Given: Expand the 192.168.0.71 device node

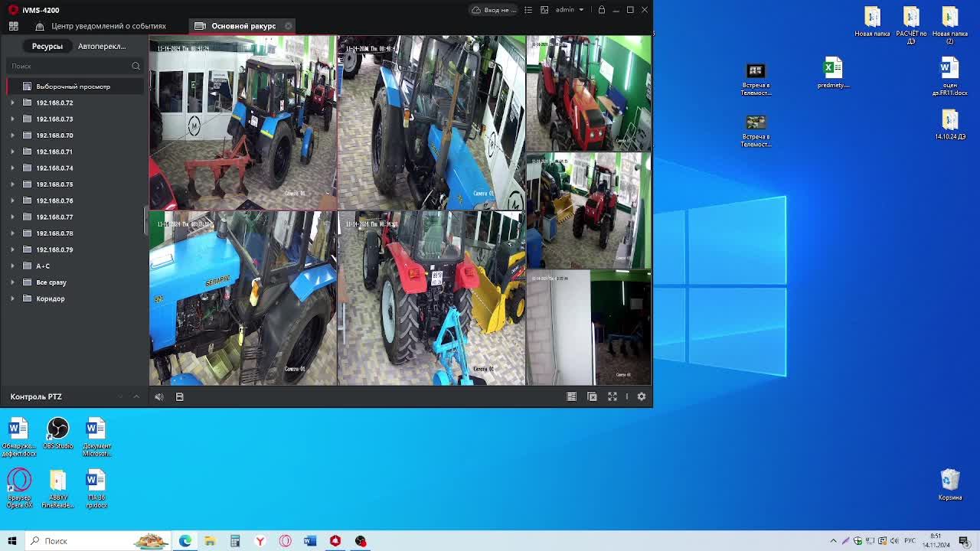Looking at the screenshot, I should pos(12,152).
